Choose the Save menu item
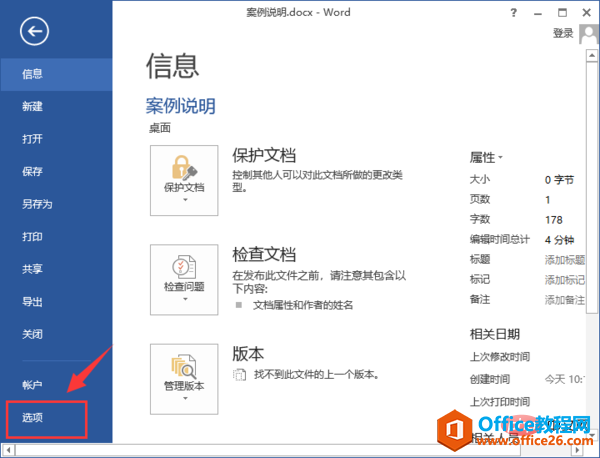The height and width of the screenshot is (458, 600). 56,171
